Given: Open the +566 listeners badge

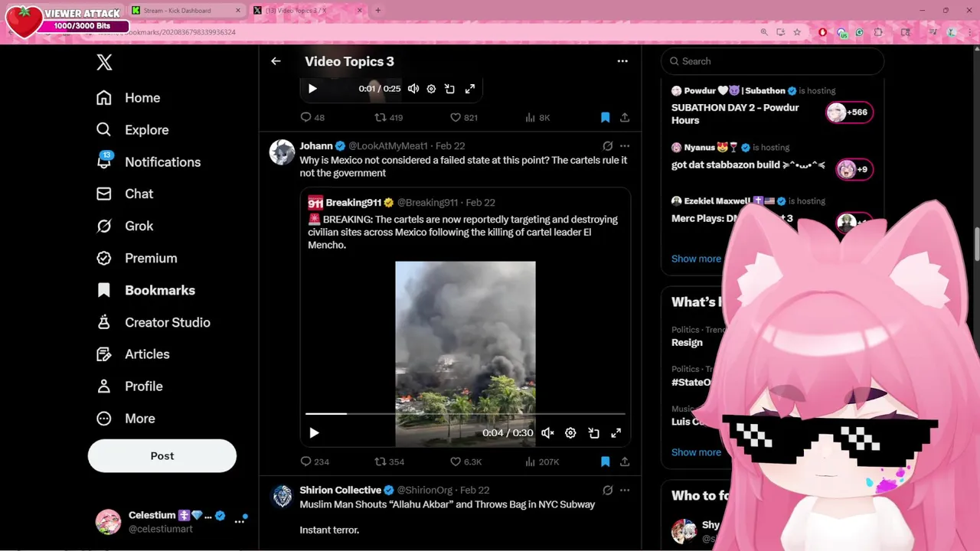Looking at the screenshot, I should (850, 112).
